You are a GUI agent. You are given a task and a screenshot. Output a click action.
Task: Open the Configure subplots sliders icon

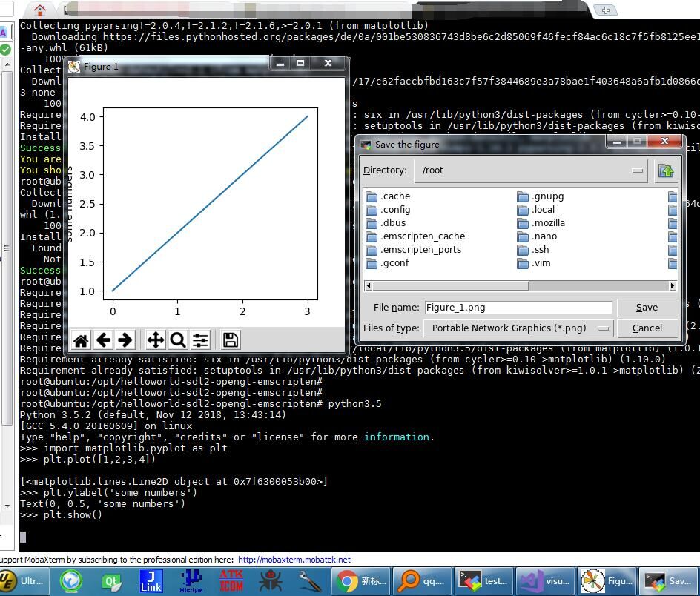pyautogui.click(x=200, y=340)
